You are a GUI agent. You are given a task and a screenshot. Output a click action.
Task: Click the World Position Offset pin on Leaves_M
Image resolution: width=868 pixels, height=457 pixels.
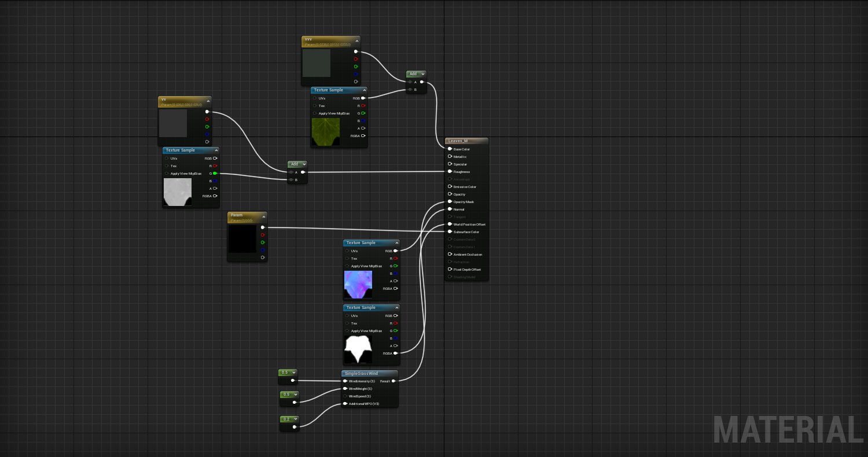tap(449, 224)
